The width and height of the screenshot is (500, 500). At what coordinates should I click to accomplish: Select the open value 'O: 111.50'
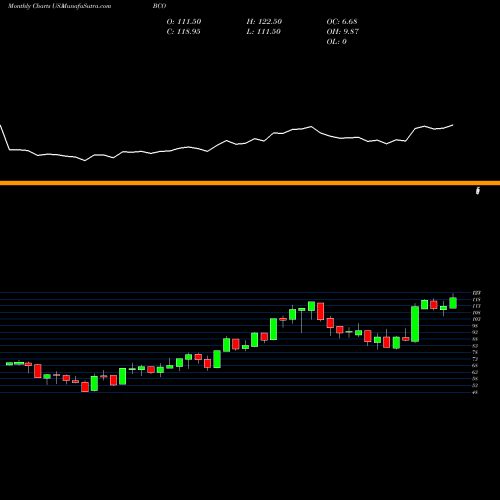tap(184, 21)
